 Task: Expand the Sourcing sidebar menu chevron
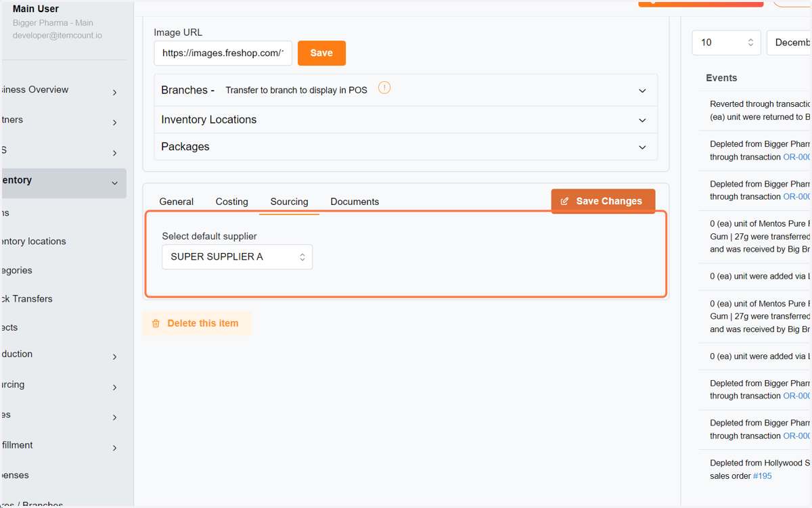click(x=114, y=387)
